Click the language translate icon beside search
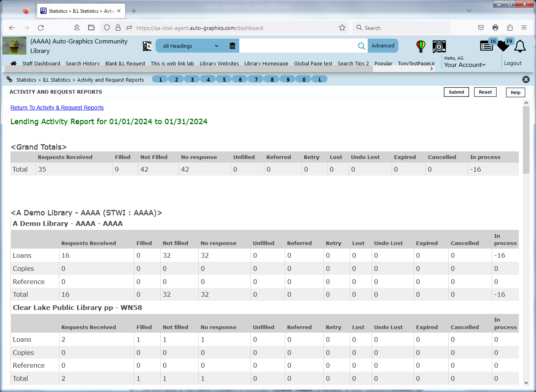This screenshot has width=536, height=392. click(x=147, y=46)
